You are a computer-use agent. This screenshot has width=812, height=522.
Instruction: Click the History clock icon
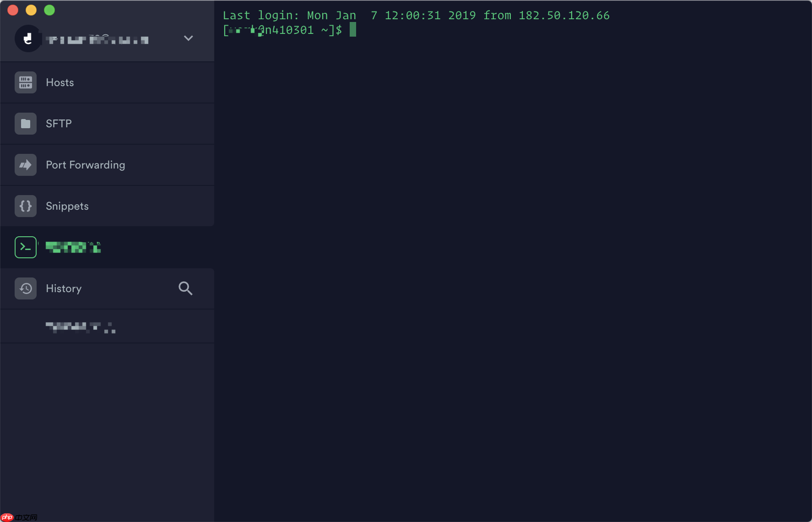(26, 288)
